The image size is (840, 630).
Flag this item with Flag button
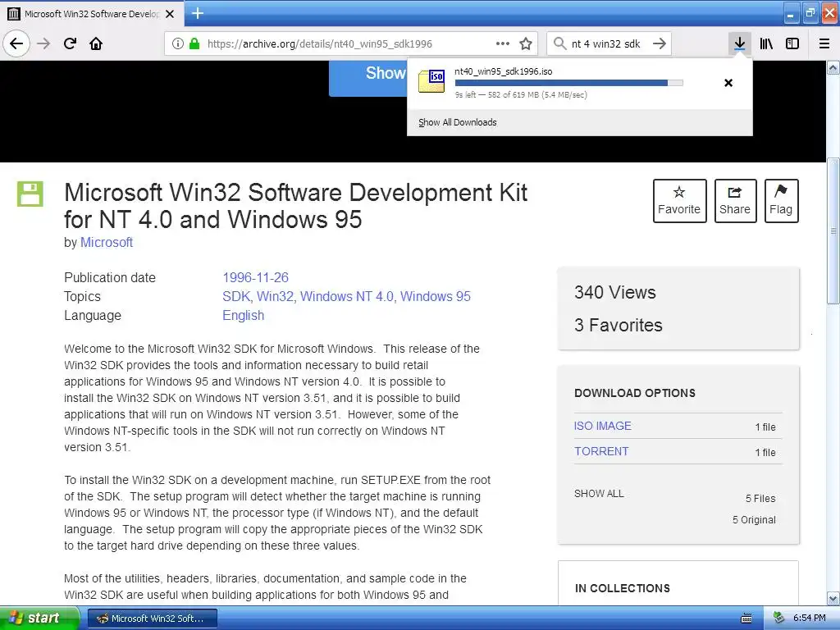tap(781, 201)
